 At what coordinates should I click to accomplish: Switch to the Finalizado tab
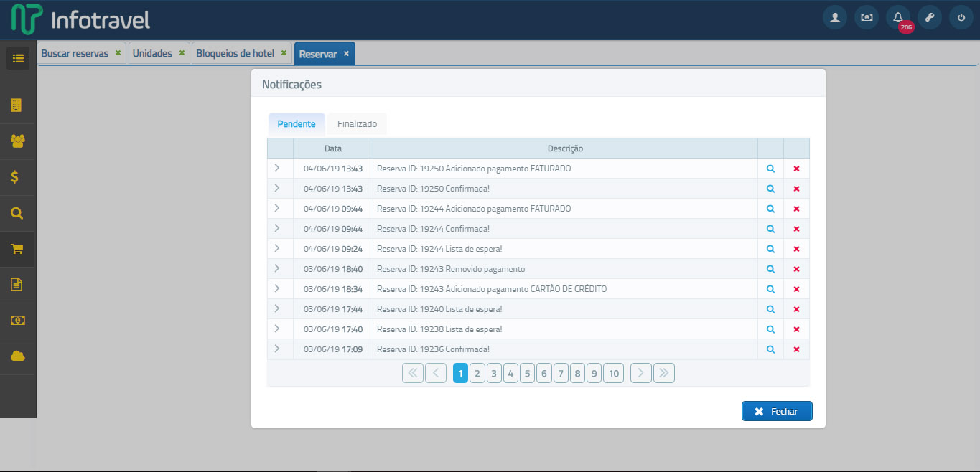pyautogui.click(x=357, y=124)
